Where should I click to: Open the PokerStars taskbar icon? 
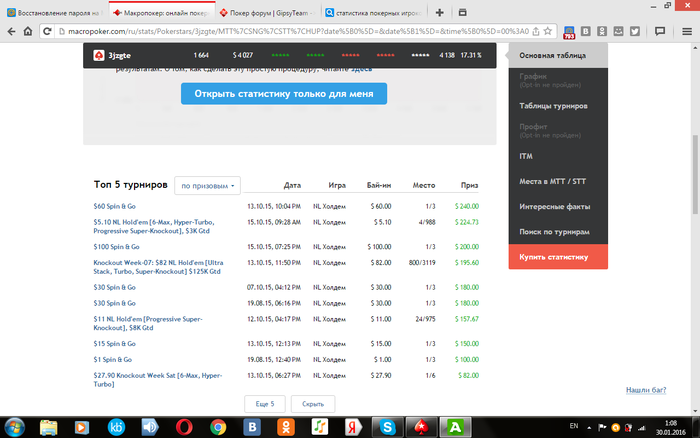click(421, 427)
